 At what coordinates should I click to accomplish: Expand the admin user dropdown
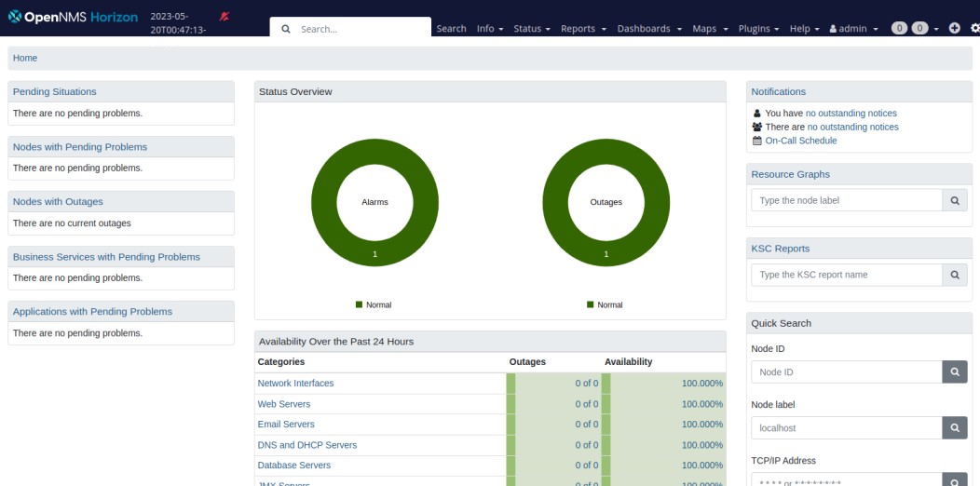click(x=853, y=29)
